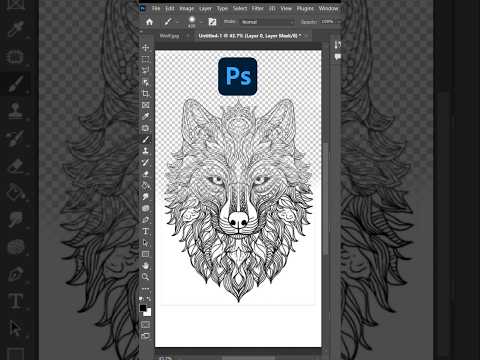Open the 3D menu
This screenshot has height=360, width=480.
[x=272, y=8]
